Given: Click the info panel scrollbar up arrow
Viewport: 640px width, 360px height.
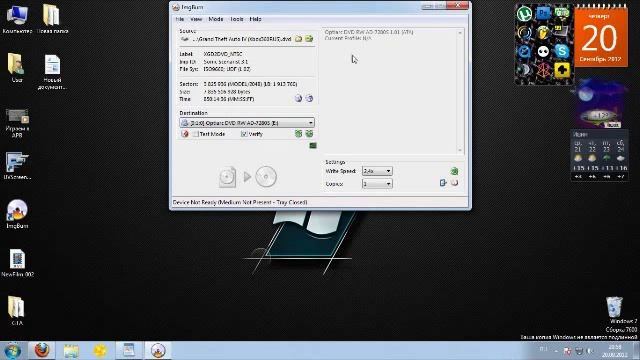Looking at the screenshot, I should 460,33.
